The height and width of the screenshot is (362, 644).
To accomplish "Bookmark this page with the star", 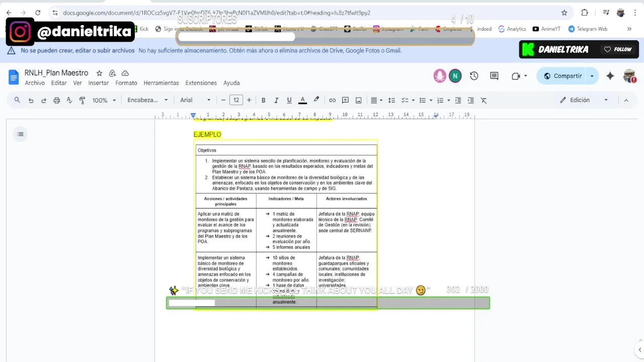I will click(x=564, y=13).
